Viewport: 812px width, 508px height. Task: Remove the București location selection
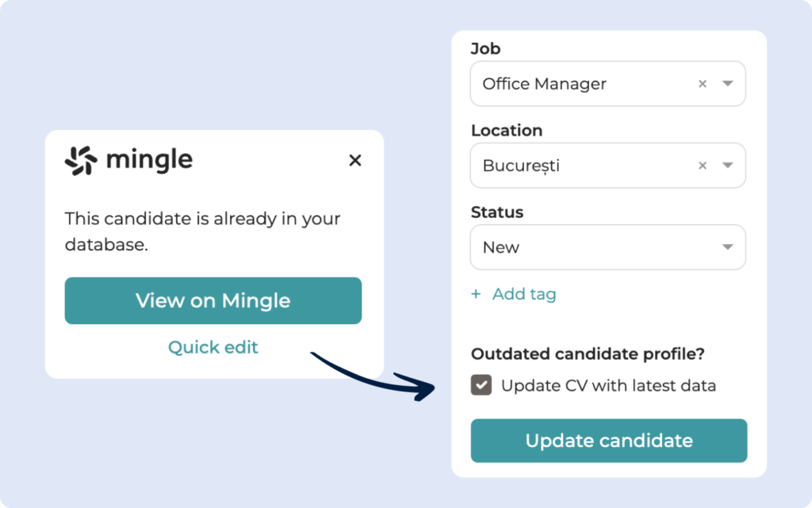[703, 166]
